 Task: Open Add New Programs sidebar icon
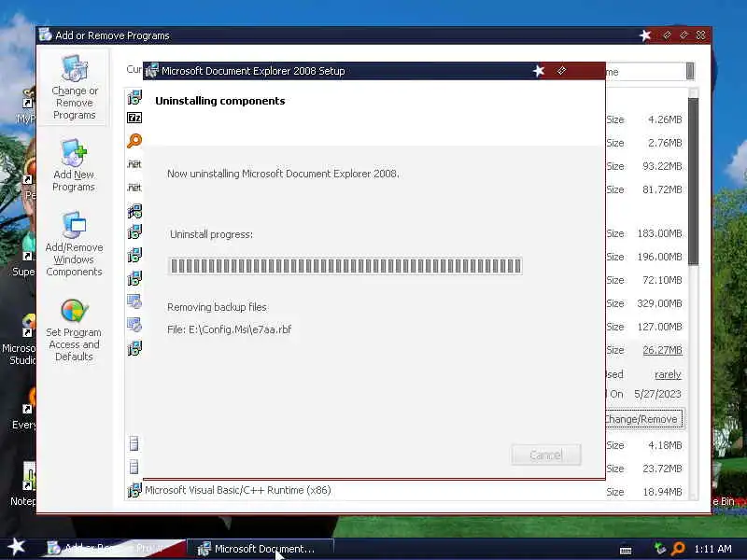pyautogui.click(x=74, y=165)
